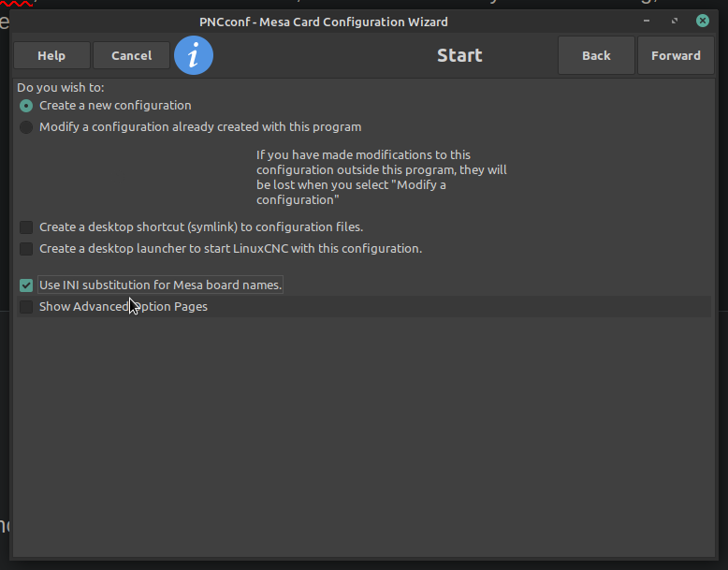This screenshot has height=570, width=728.
Task: Click the 'If you have made modifications' warning text
Action: [x=381, y=178]
